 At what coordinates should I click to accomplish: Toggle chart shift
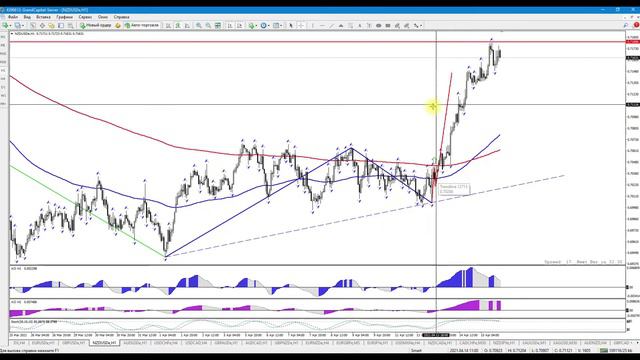pyautogui.click(x=240, y=25)
